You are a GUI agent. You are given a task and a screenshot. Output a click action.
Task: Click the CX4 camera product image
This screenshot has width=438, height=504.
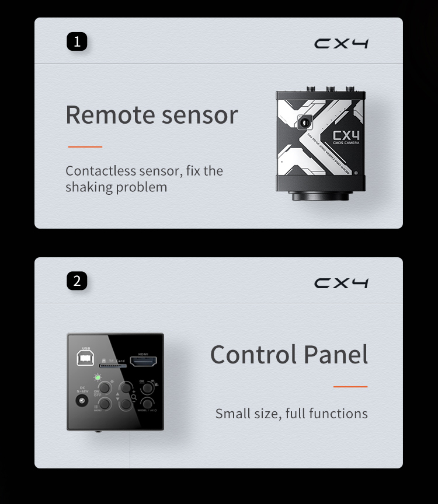(x=321, y=143)
